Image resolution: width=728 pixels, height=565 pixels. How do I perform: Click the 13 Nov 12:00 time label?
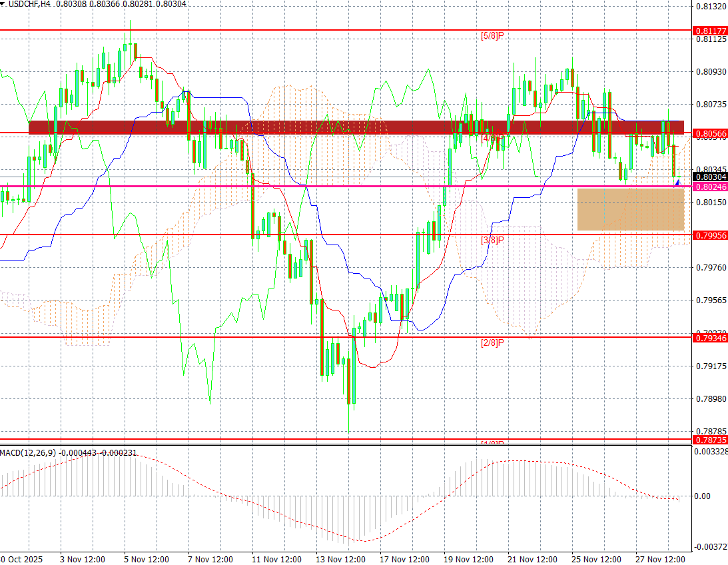tap(340, 560)
